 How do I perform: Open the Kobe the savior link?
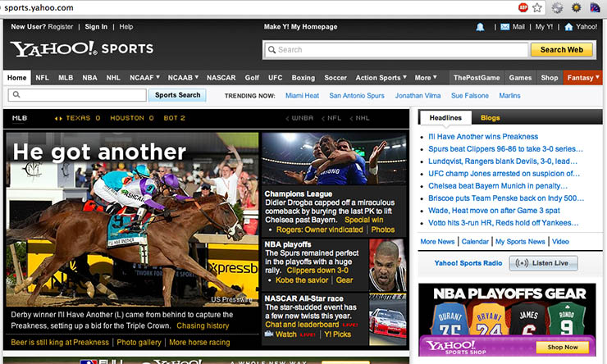click(302, 280)
